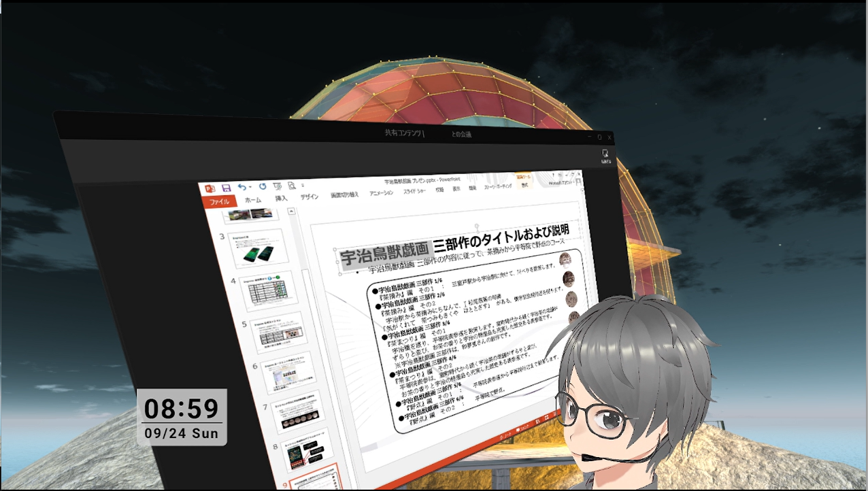
Task: Click the print preview magnifier icon
Action: 292,185
